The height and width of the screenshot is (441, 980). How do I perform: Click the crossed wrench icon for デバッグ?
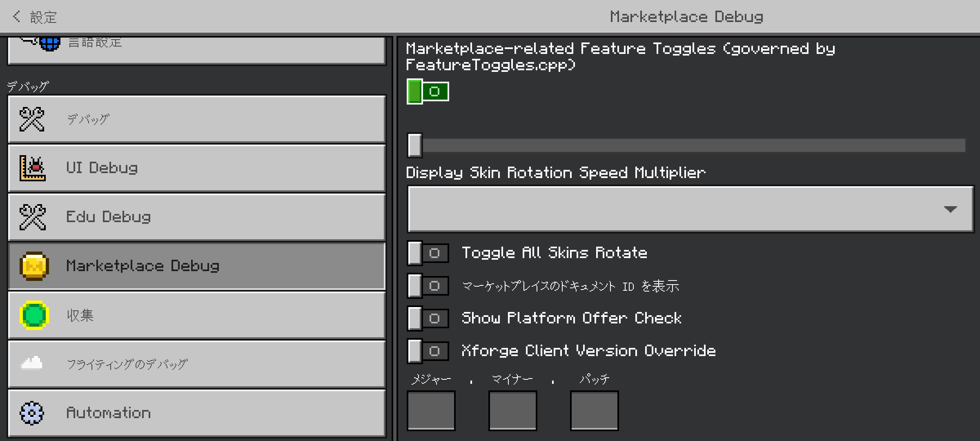click(x=32, y=119)
